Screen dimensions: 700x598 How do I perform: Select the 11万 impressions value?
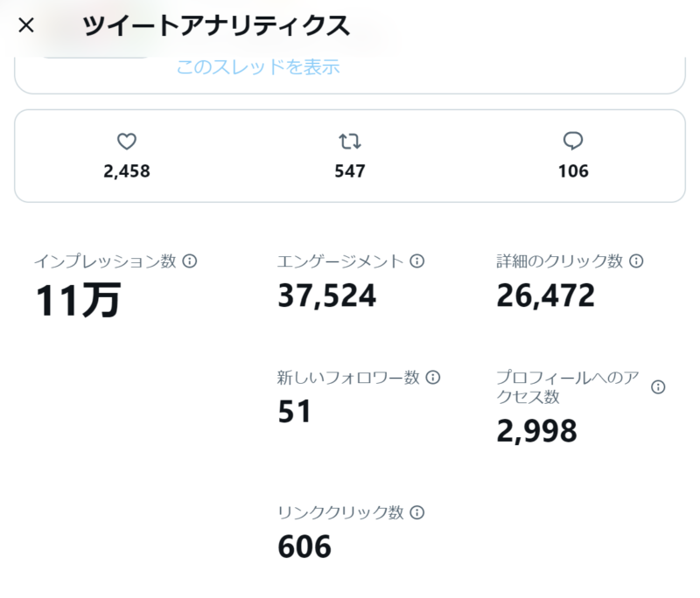point(78,301)
